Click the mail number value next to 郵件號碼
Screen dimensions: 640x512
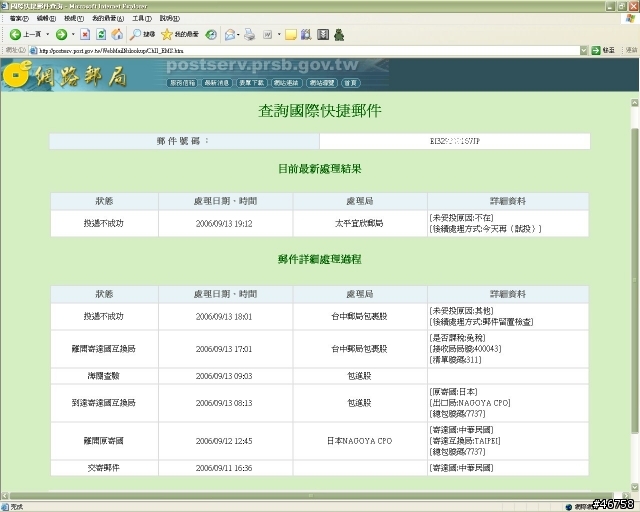tap(455, 141)
